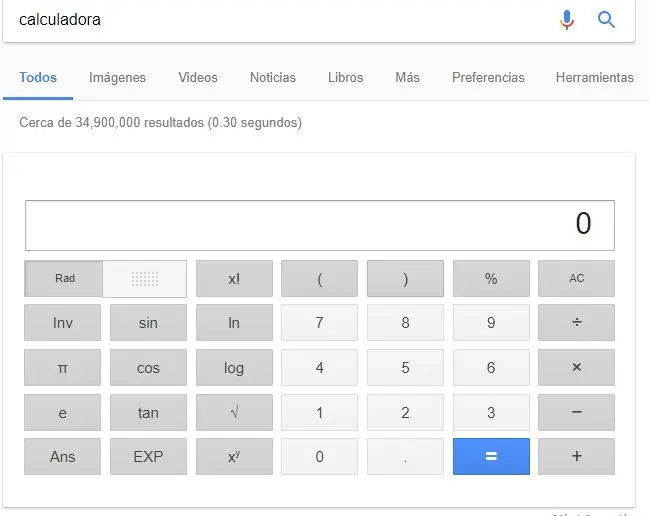Image resolution: width=649 pixels, height=516 pixels.
Task: Open the Preferencias settings menu
Action: pos(488,77)
